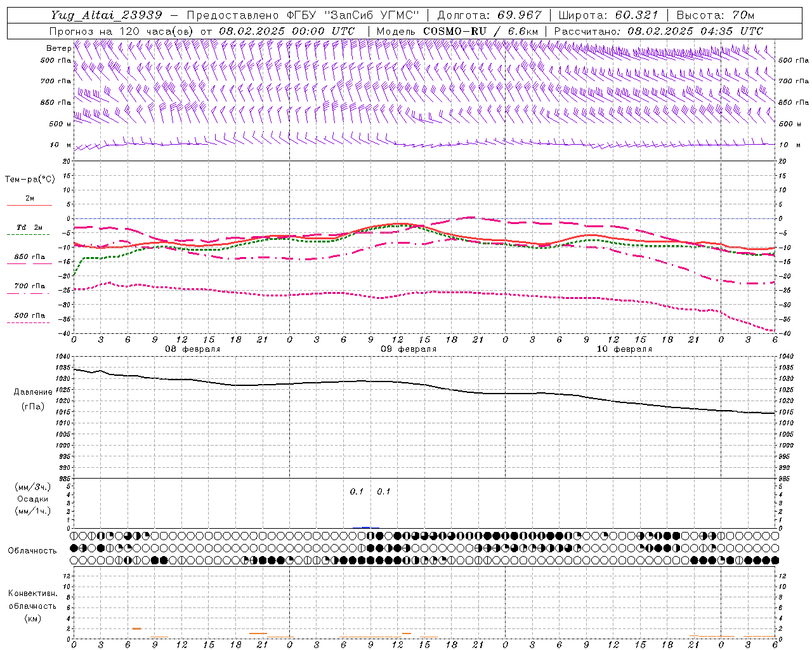The width and height of the screenshot is (812, 650).
Task: Click the Рассчитано: 08.02.2025 04:35 UTC timestamp
Action: (658, 31)
